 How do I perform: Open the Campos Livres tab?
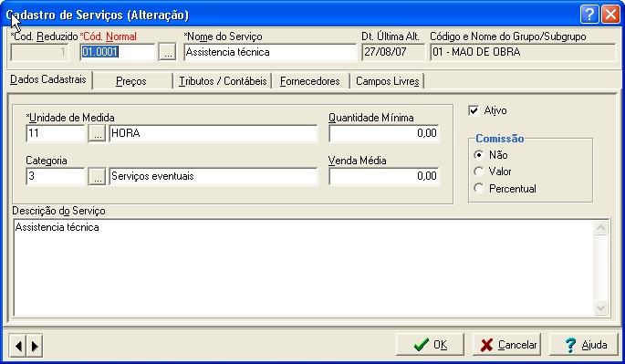point(388,81)
